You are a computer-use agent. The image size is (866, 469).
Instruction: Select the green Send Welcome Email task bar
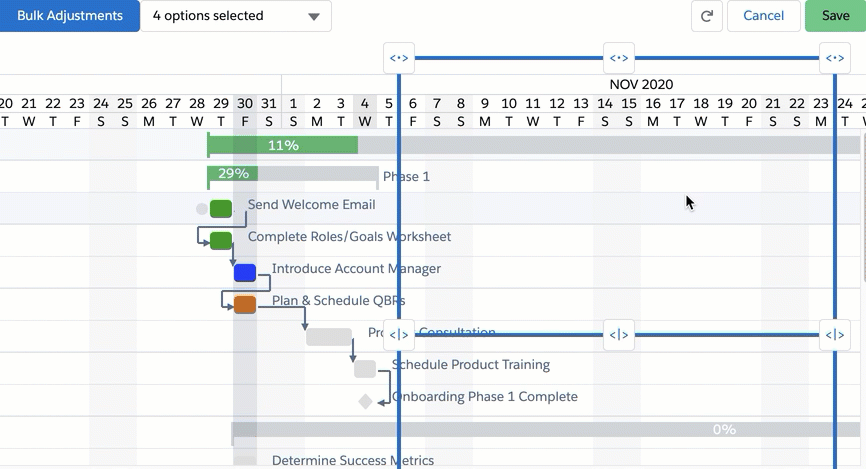pyautogui.click(x=221, y=209)
